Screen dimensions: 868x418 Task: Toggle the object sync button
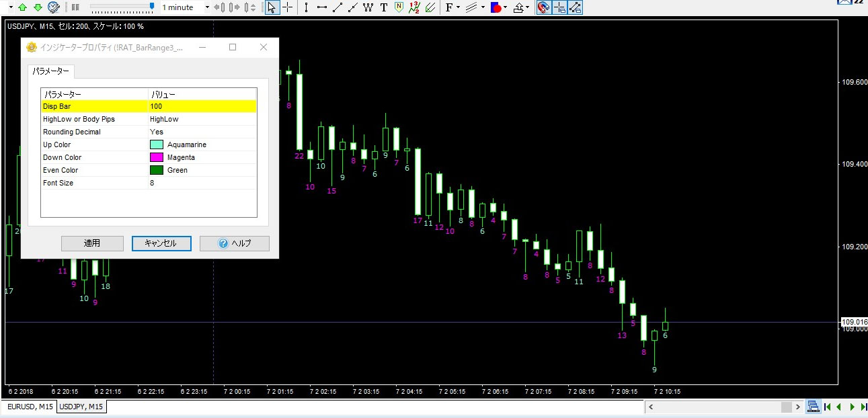coord(576,7)
